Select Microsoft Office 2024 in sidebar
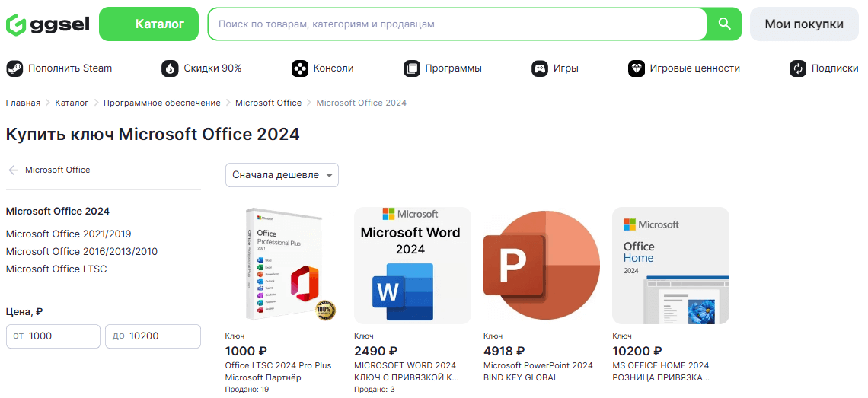Viewport: 868px width, 398px height. tap(58, 211)
